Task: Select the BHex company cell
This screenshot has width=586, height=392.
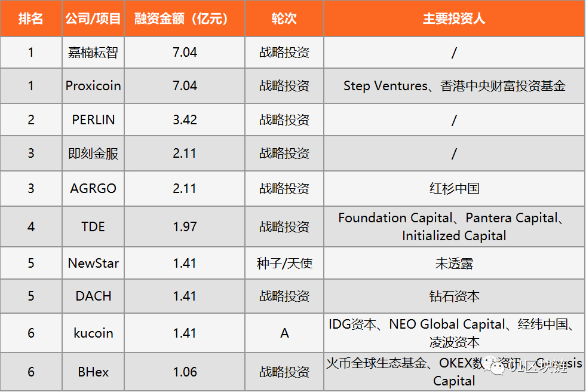Action: click(x=93, y=372)
